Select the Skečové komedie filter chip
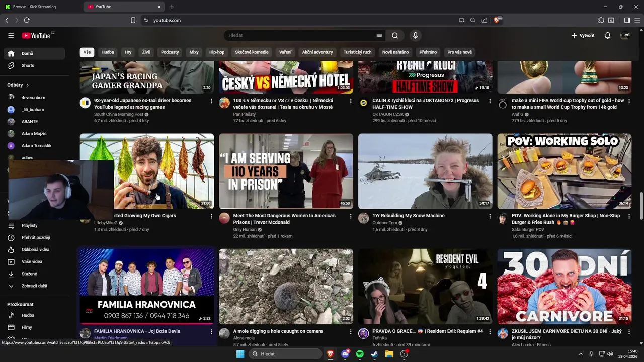 (252, 52)
